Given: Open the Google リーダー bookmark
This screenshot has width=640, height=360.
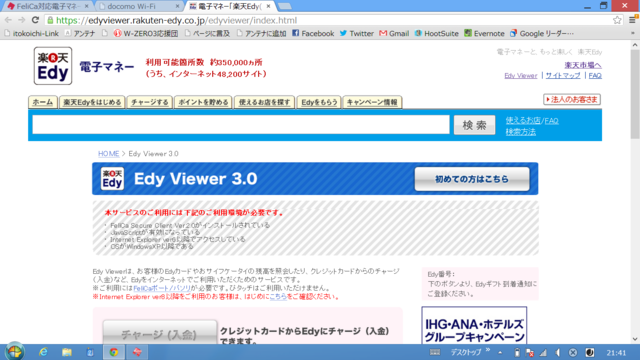Looking at the screenshot, I should click(542, 33).
